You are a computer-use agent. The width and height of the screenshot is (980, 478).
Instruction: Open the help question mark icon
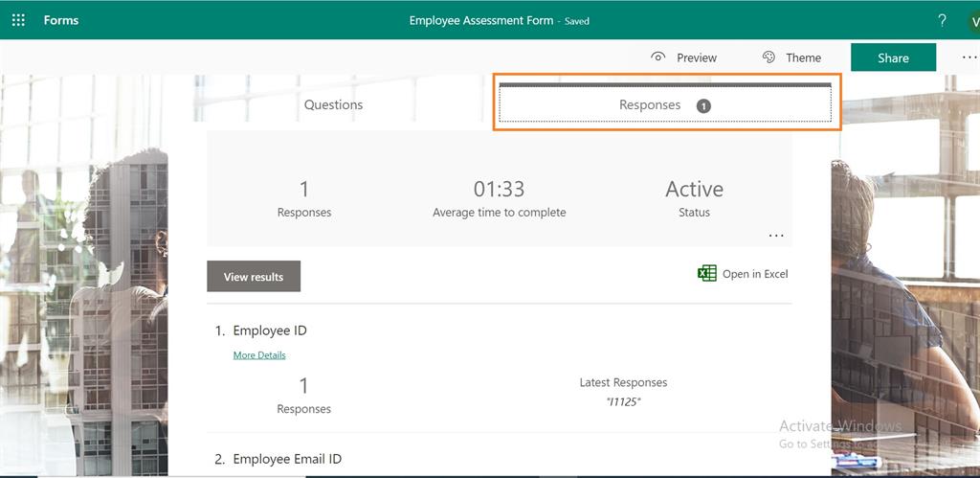coord(942,20)
